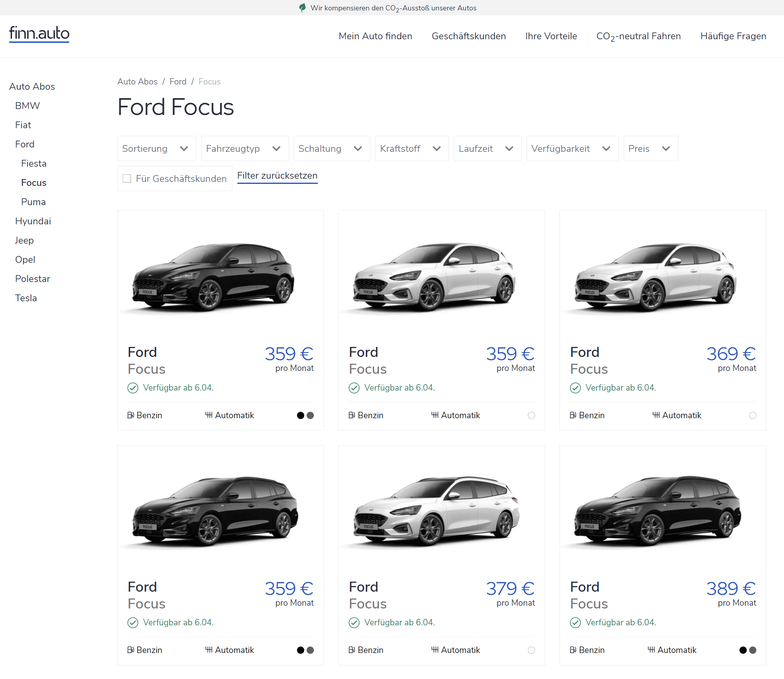
Task: Expand the Preis filter dropdown
Action: tap(651, 149)
